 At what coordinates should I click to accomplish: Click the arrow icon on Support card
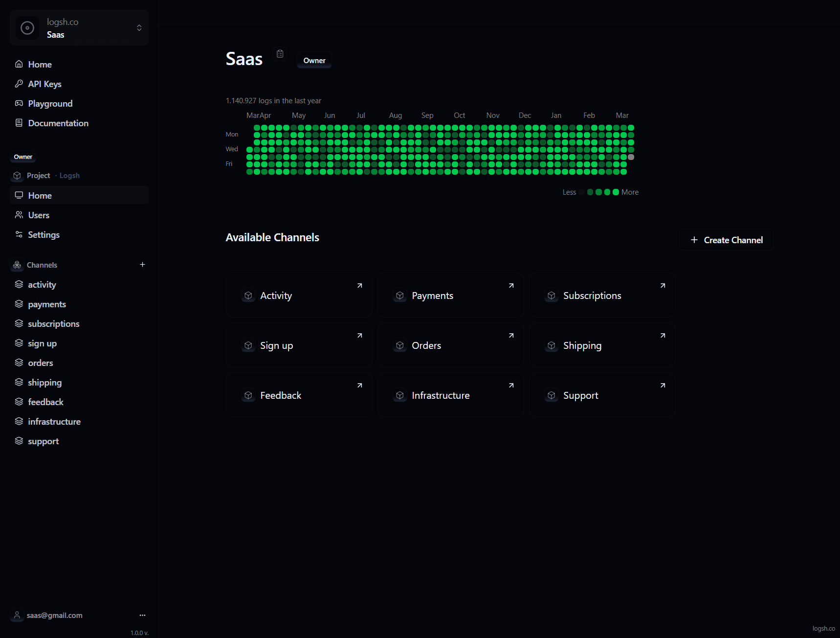(x=663, y=386)
